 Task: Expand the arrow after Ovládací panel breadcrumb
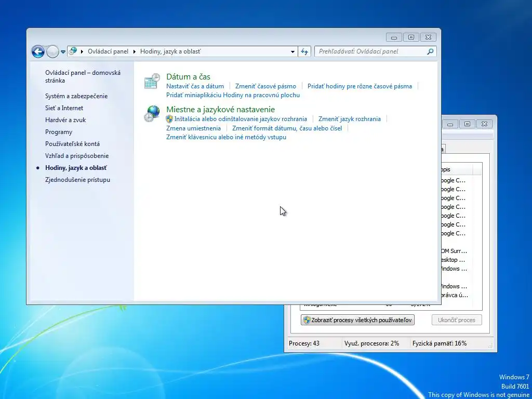(135, 51)
